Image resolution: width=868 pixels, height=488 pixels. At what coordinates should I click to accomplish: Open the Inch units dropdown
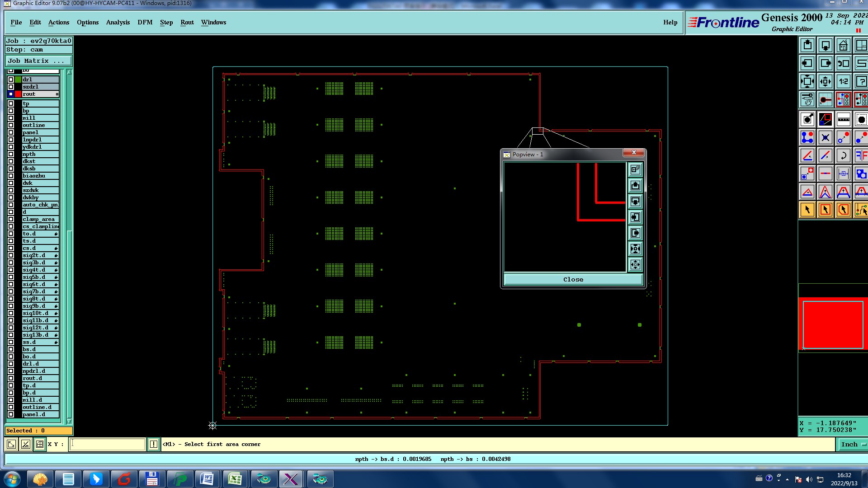(853, 445)
